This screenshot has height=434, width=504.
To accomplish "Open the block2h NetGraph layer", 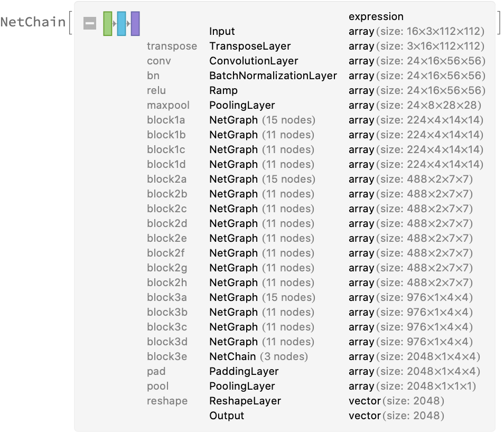I will [x=262, y=282].
